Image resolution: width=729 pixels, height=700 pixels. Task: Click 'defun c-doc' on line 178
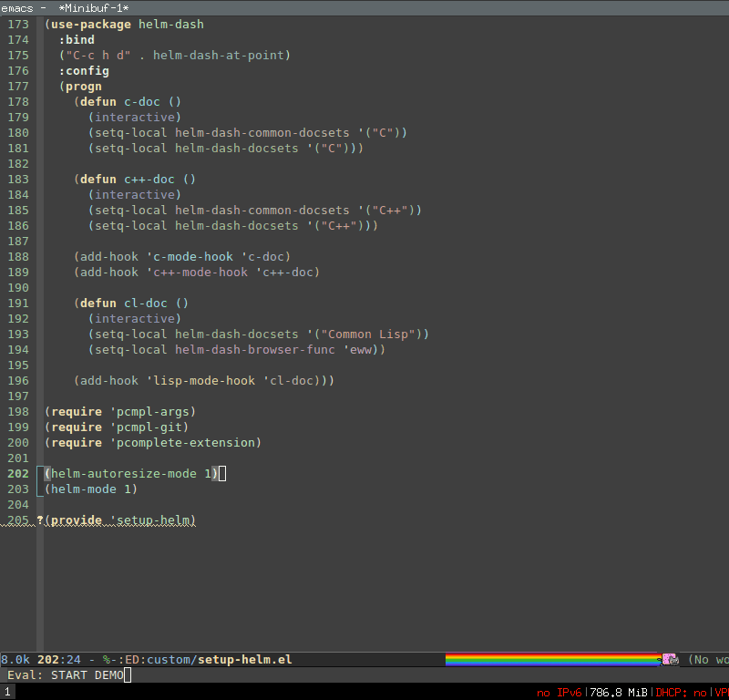[x=120, y=102]
